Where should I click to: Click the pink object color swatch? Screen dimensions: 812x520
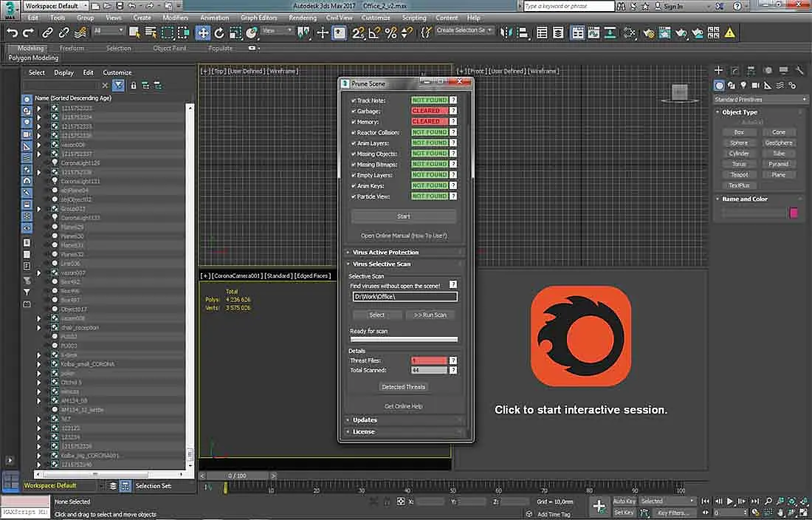click(x=794, y=213)
